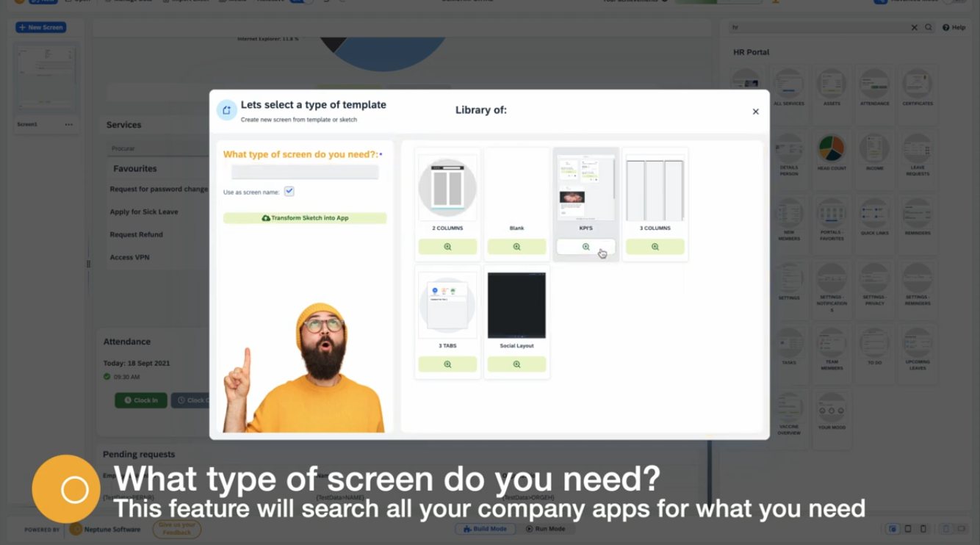980x545 pixels.
Task: Zoom into the 3 Tabs template
Action: 447,364
